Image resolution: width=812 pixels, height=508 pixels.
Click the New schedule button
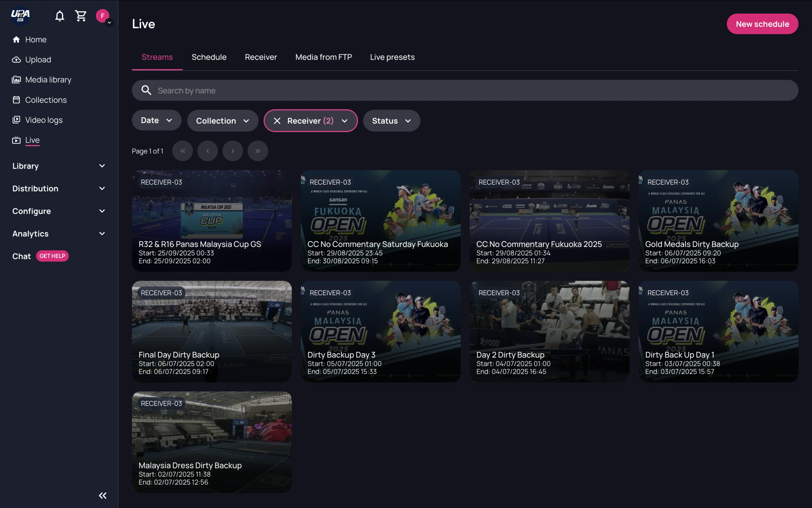click(762, 24)
